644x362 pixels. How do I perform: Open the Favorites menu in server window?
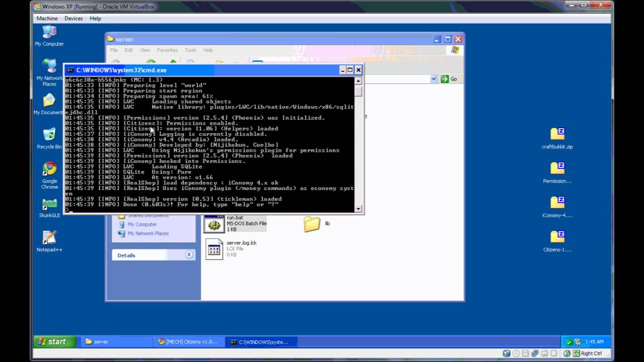pos(167,50)
